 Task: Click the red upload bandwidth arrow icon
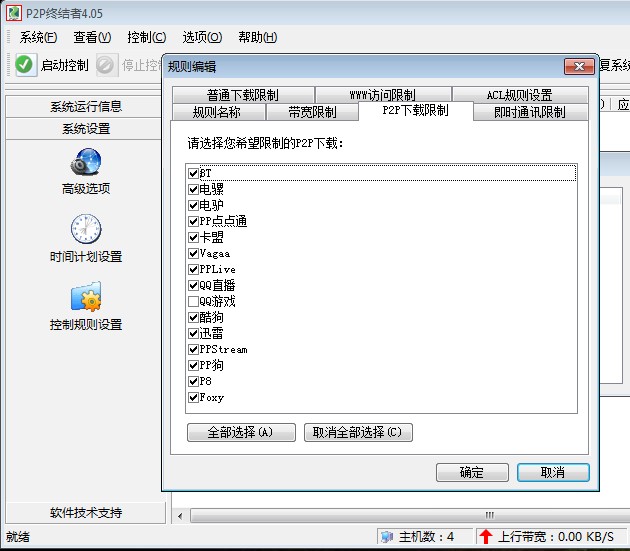[486, 537]
